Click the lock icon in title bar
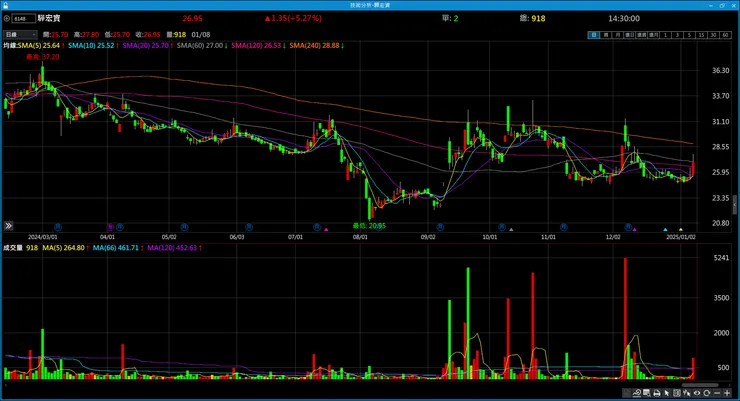 5,5
